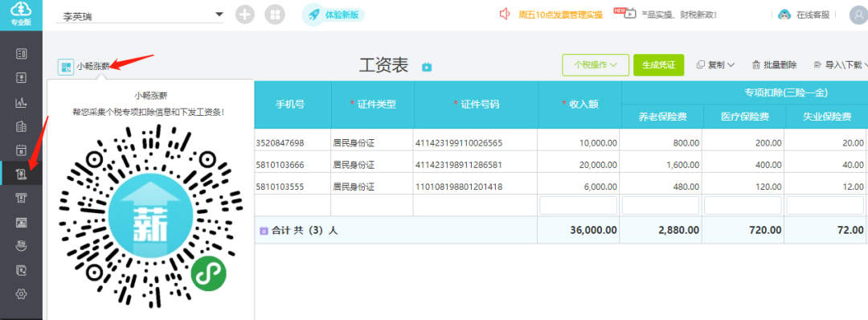Click the line chart sidebar icon
Screen dimensions: 868x320
coord(22,102)
